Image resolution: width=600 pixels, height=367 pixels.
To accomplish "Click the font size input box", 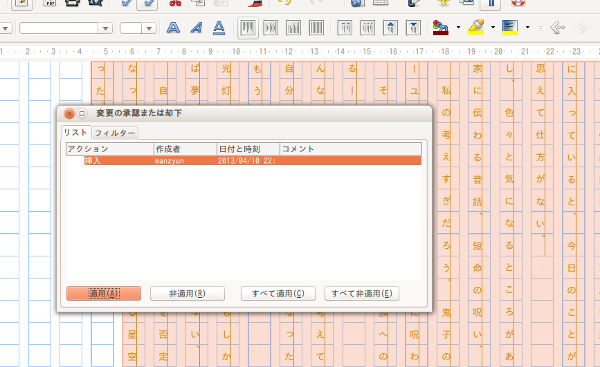I will [131, 28].
